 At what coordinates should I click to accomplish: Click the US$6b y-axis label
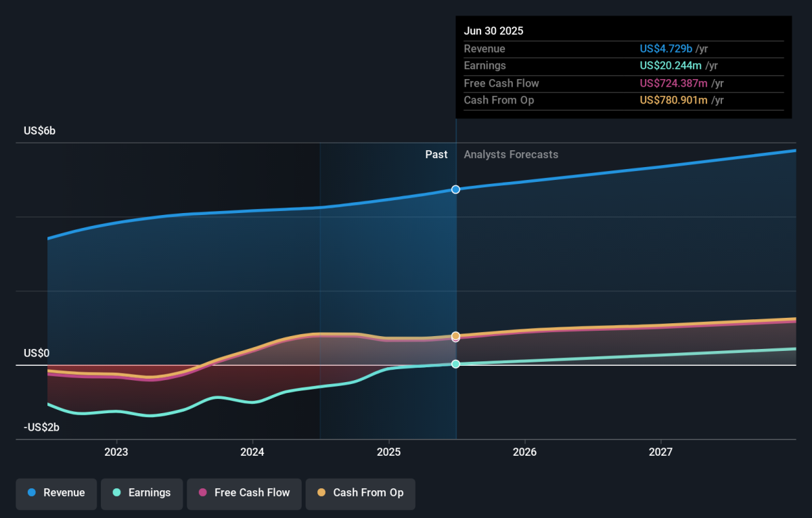coord(39,131)
